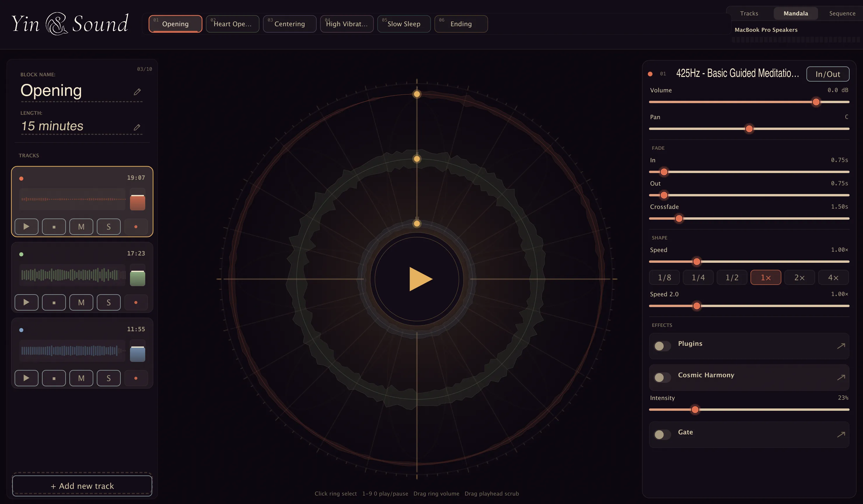Play the 19:07 track
This screenshot has height=504, width=863.
pyautogui.click(x=26, y=227)
